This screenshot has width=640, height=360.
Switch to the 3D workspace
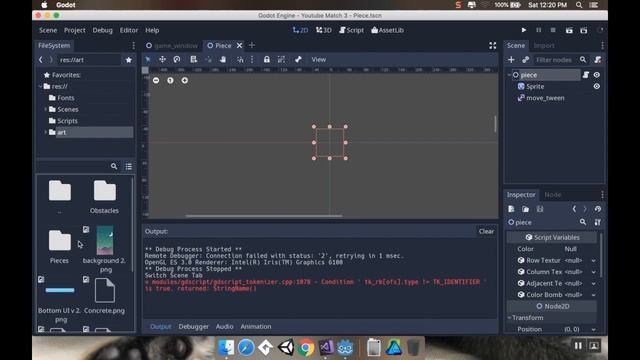click(324, 30)
